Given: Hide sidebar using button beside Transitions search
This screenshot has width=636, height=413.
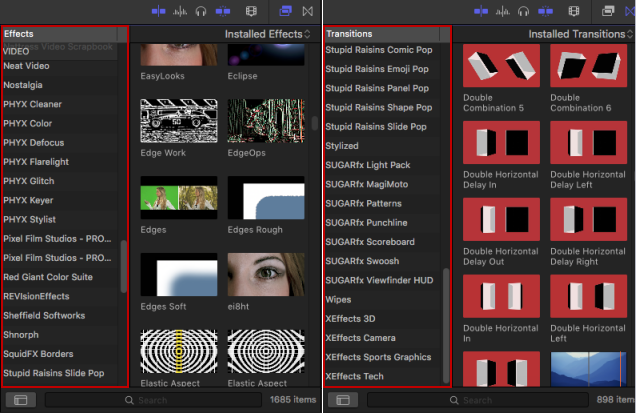Looking at the screenshot, I should [x=343, y=400].
